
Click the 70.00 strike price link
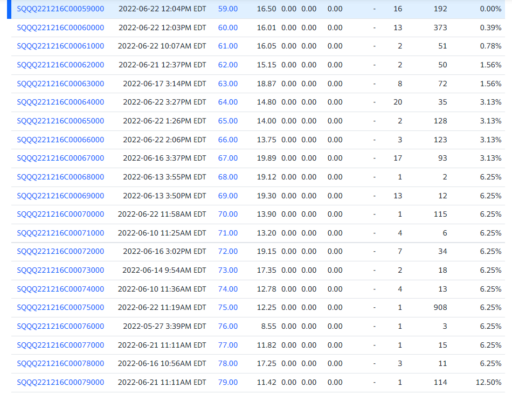tap(228, 214)
